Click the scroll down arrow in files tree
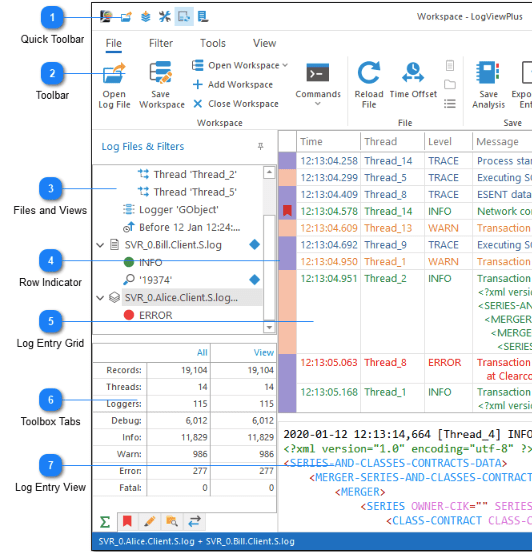This screenshot has width=532, height=552. click(269, 327)
